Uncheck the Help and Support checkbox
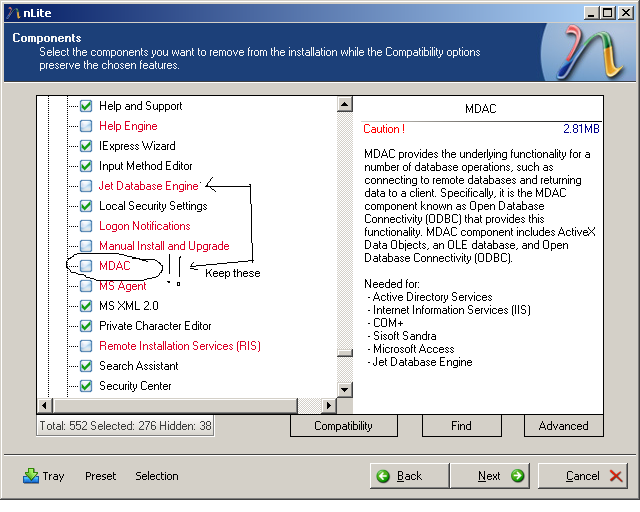This screenshot has width=640, height=512. (86, 106)
